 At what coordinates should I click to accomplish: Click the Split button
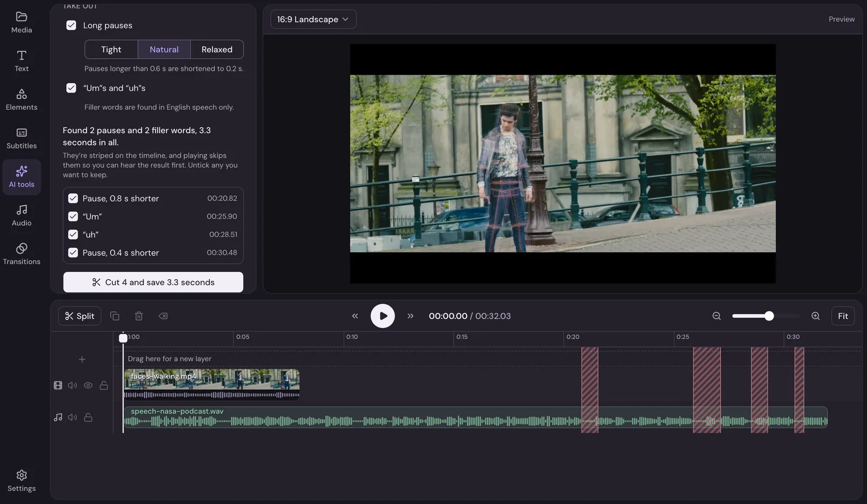pyautogui.click(x=80, y=316)
